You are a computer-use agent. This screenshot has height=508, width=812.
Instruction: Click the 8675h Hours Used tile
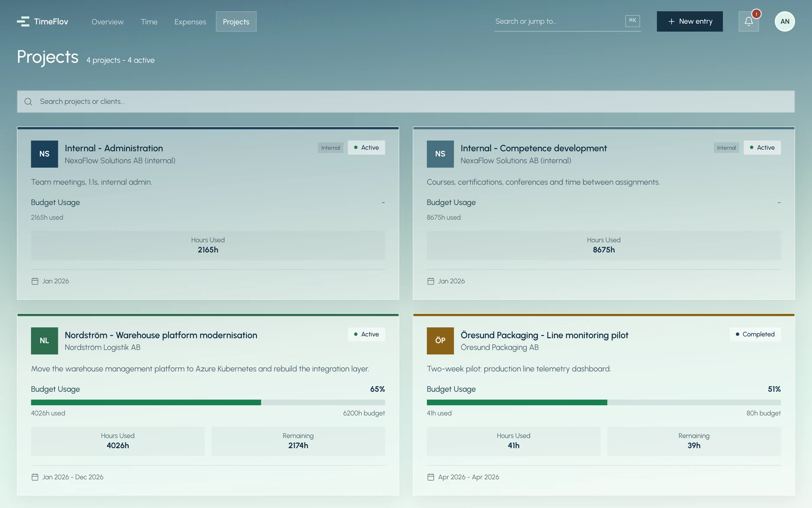[604, 245]
